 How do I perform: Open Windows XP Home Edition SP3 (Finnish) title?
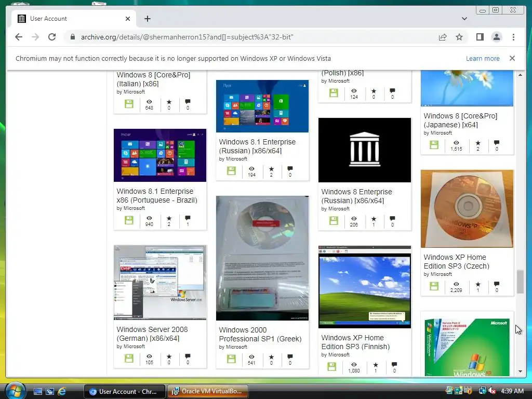tap(355, 342)
